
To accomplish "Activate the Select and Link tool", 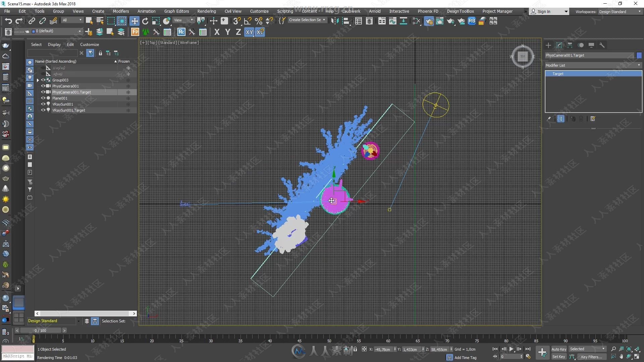I will click(x=32, y=21).
